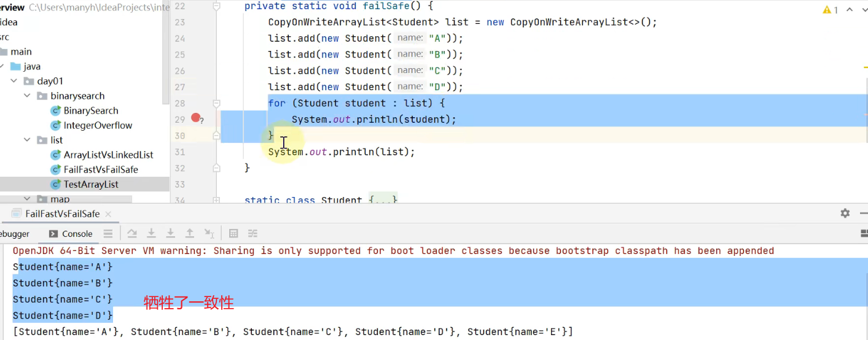Collapse the day01 package node
Screen dimensions: 868x340
pyautogui.click(x=14, y=81)
